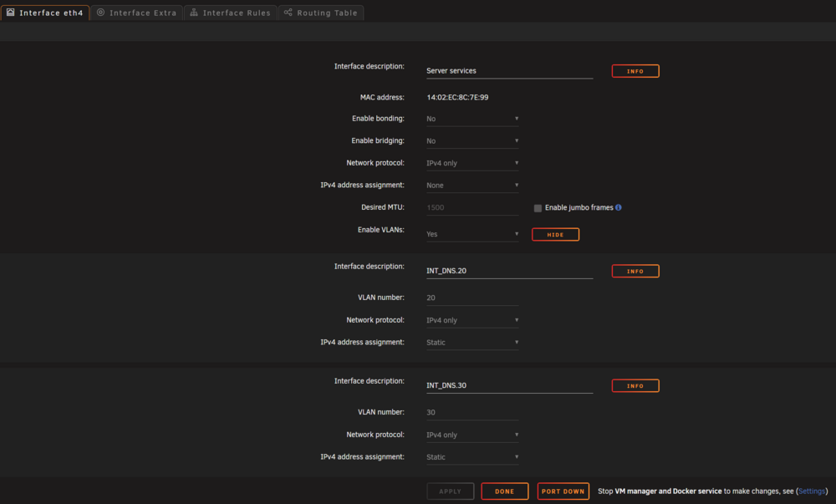Click the Interface Extra tab icon

(101, 12)
